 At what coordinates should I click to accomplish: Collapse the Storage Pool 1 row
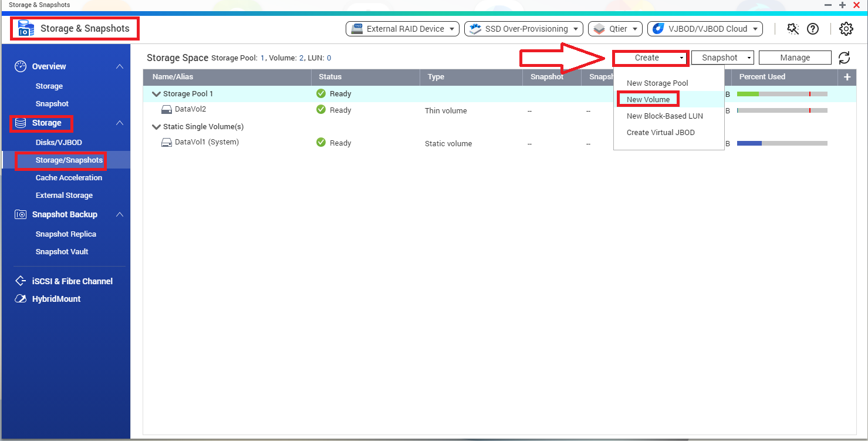click(x=156, y=94)
